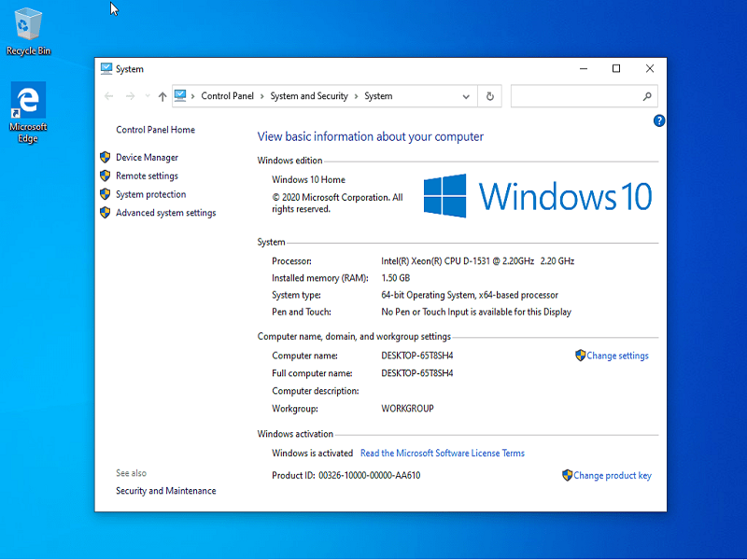
Task: Click the Windows 10 Home edition text
Action: [x=309, y=179]
